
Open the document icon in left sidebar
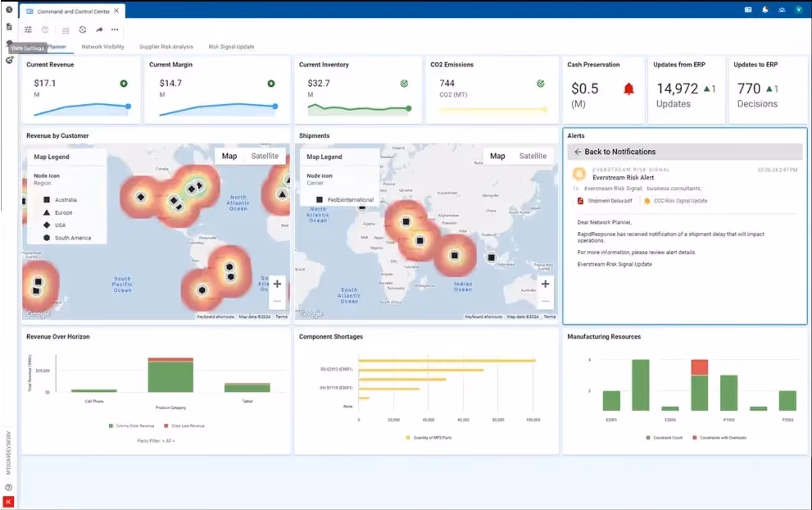point(9,26)
